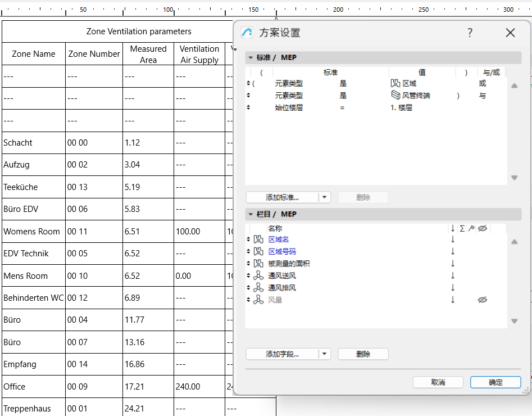The width and height of the screenshot is (532, 416).
Task: Click the Zone Name column header
Action: [34, 53]
